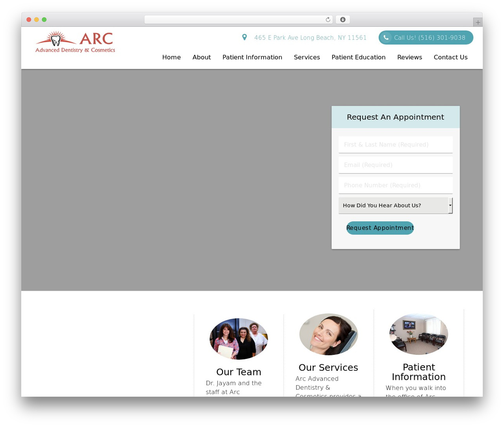Click the Our Team staff photo

[239, 339]
